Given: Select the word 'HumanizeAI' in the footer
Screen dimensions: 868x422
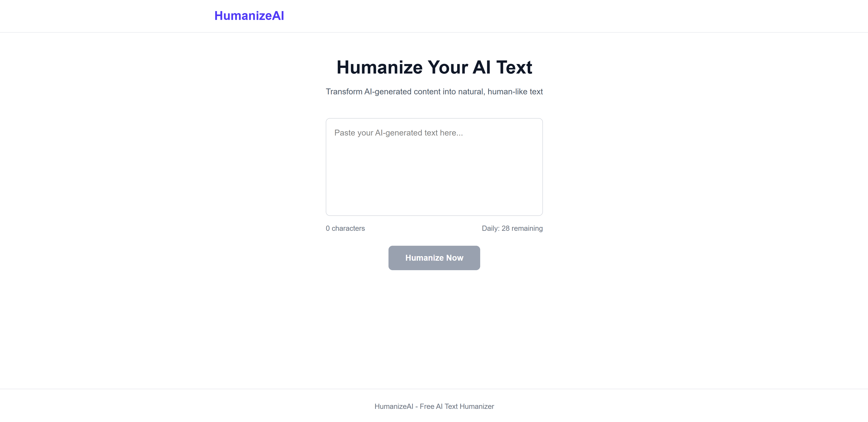Looking at the screenshot, I should point(393,406).
